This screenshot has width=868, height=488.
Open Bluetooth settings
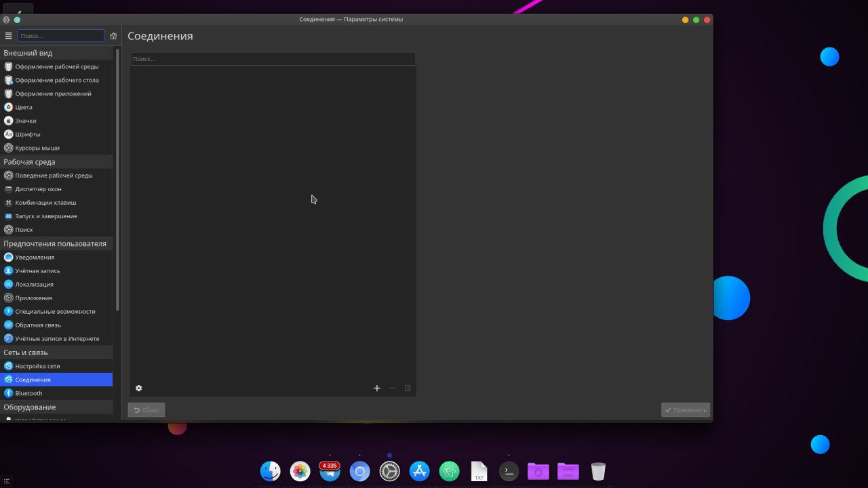[x=56, y=393]
